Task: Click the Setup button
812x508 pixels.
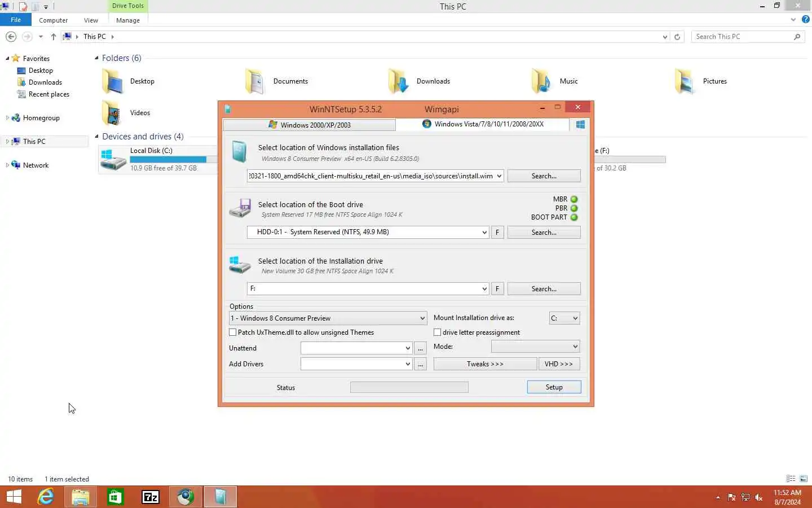Action: [x=554, y=387]
